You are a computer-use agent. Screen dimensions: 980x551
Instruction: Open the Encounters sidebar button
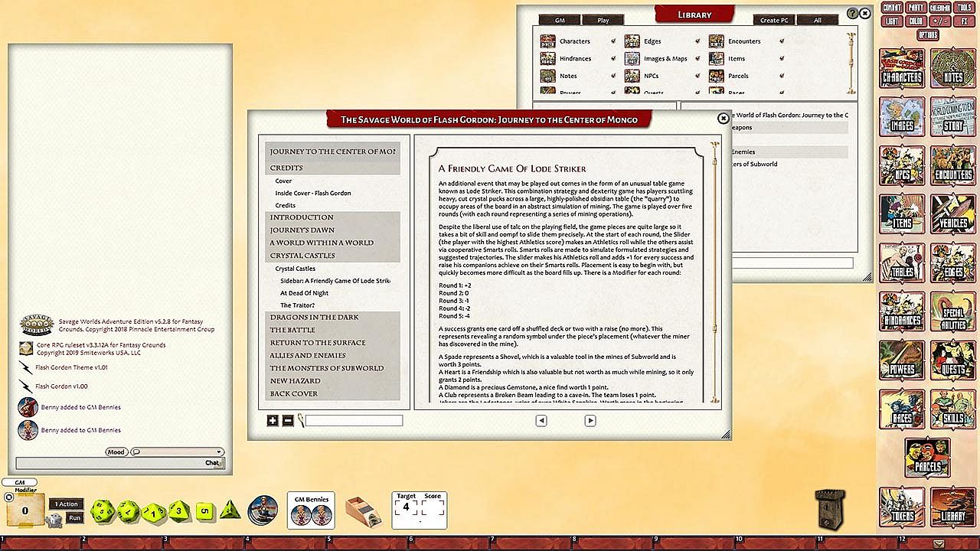pyautogui.click(x=952, y=165)
